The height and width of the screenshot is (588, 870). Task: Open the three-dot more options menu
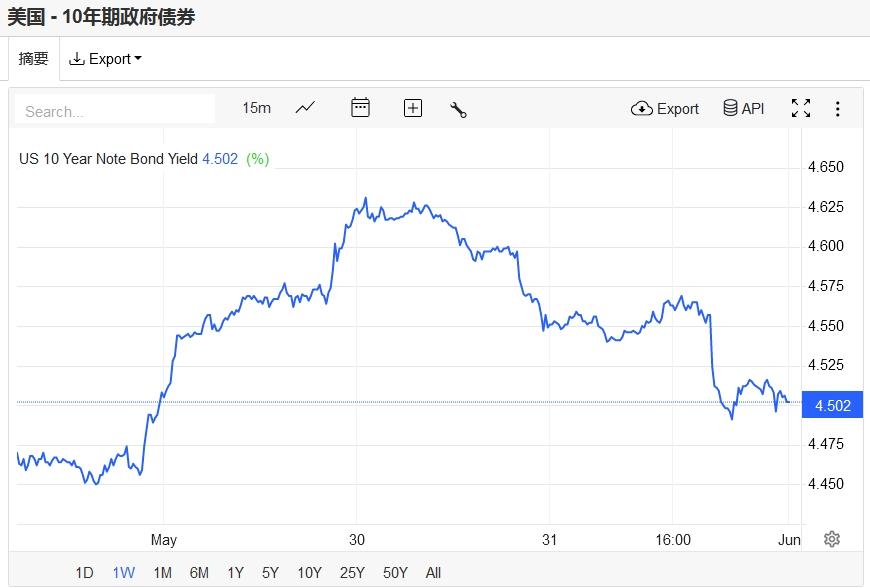[838, 108]
